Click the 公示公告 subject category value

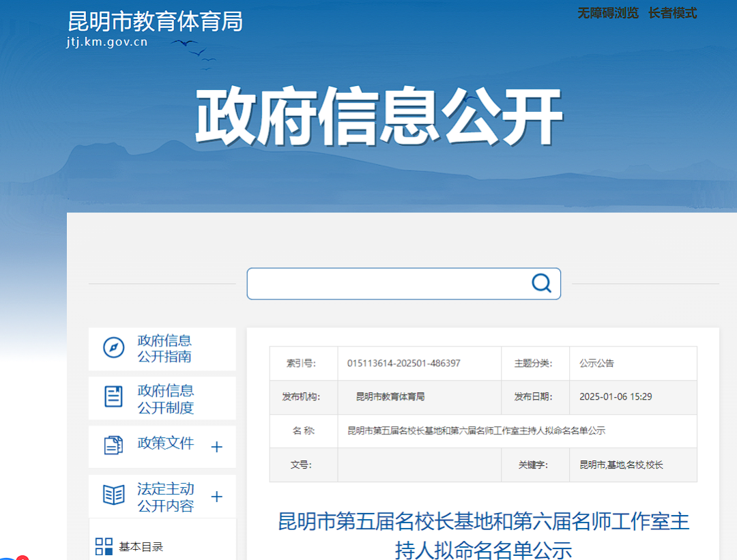tap(596, 363)
